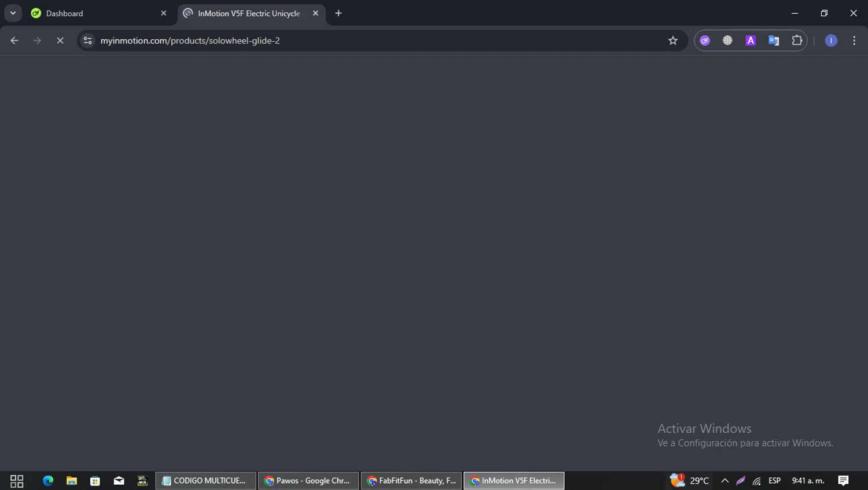Open the Mail app from the taskbar
868x490 pixels.
119,481
